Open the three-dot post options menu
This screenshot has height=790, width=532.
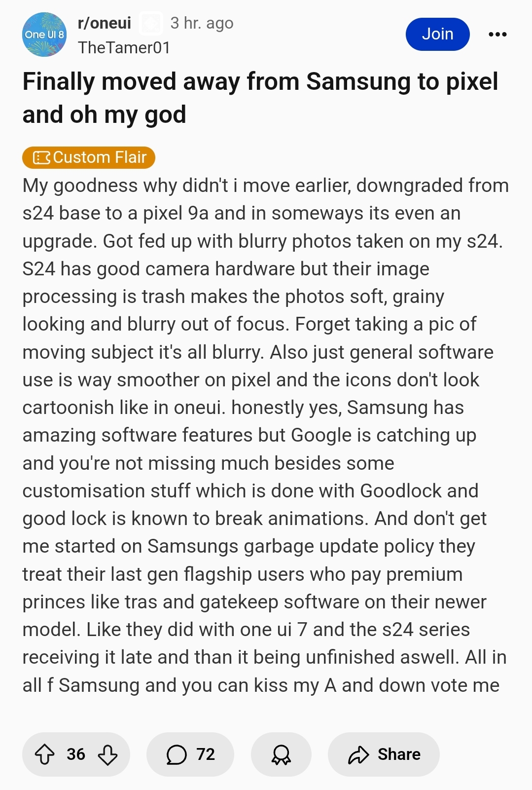pyautogui.click(x=497, y=34)
